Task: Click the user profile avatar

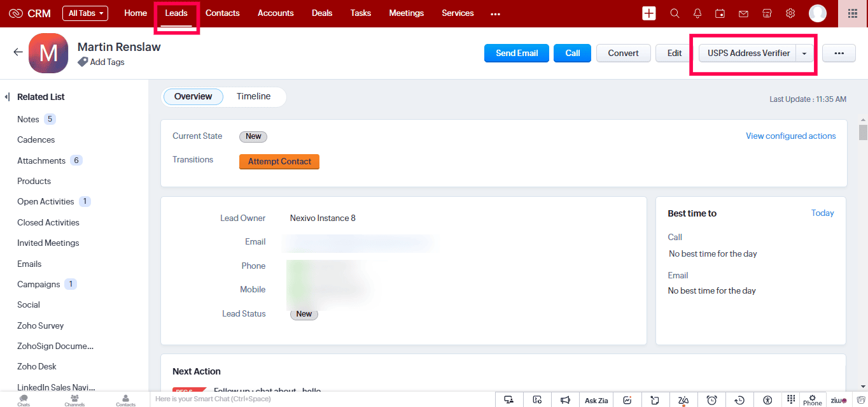Action: point(818,13)
